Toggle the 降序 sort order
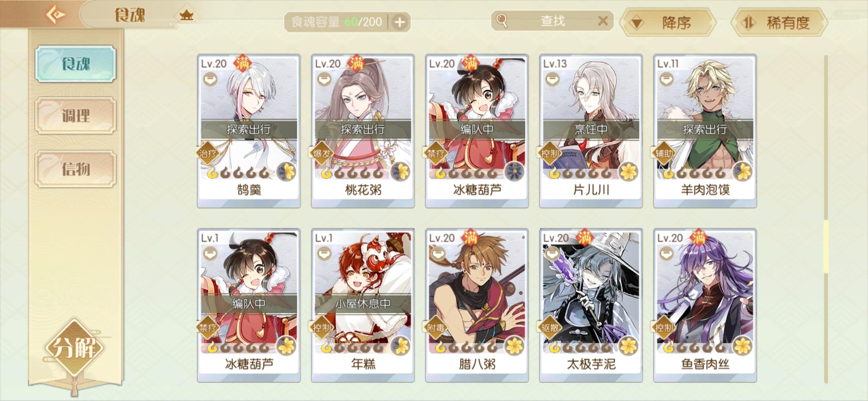Screen dimensions: 868x401 click(x=670, y=23)
